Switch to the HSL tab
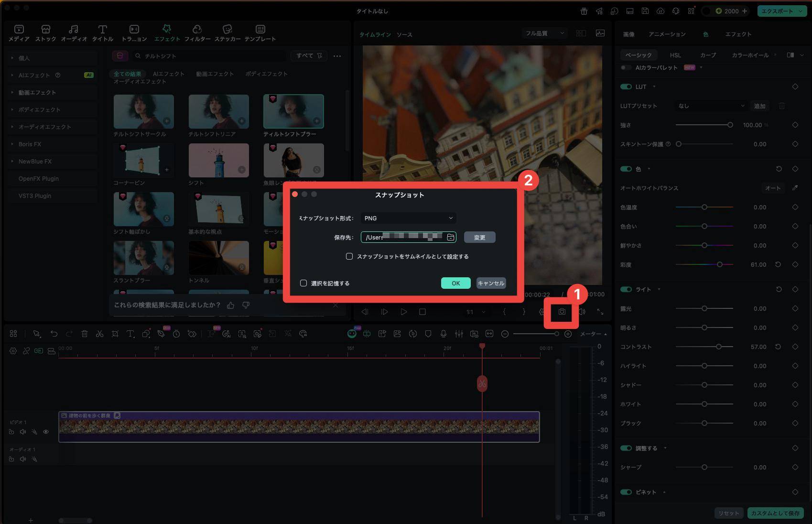This screenshot has height=524, width=812. (x=675, y=55)
